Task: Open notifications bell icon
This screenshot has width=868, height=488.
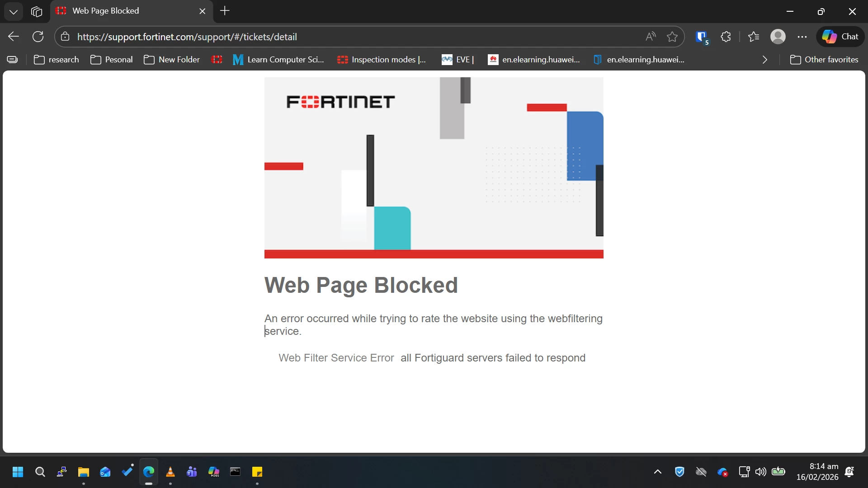Action: click(849, 472)
